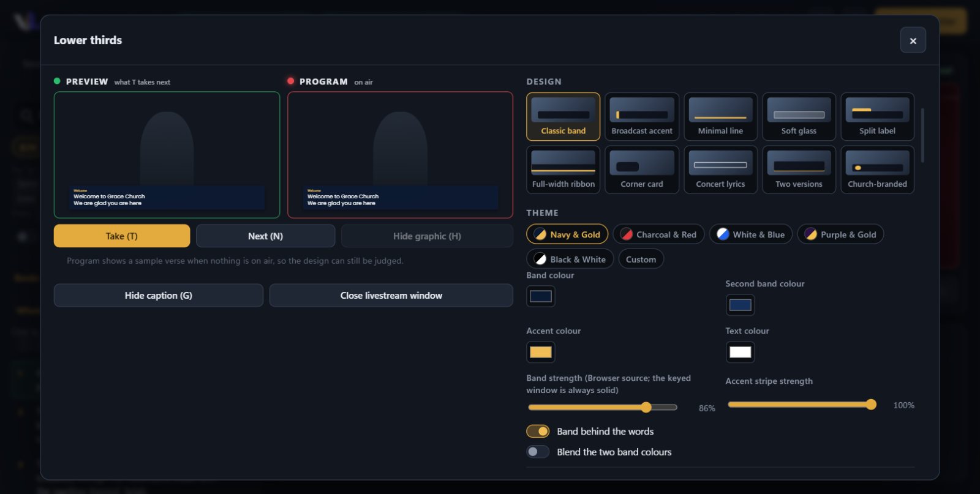
Task: Pick the Minimal line design tile
Action: coord(720,117)
